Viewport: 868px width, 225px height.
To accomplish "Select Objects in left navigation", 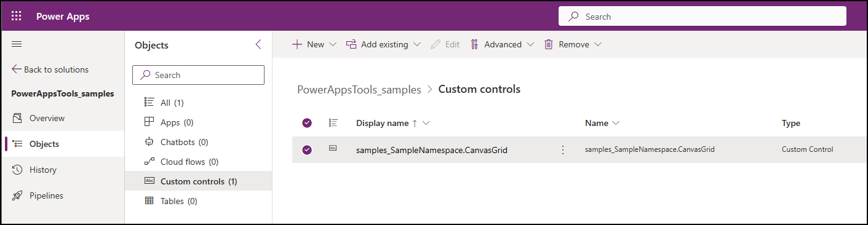I will click(x=62, y=144).
